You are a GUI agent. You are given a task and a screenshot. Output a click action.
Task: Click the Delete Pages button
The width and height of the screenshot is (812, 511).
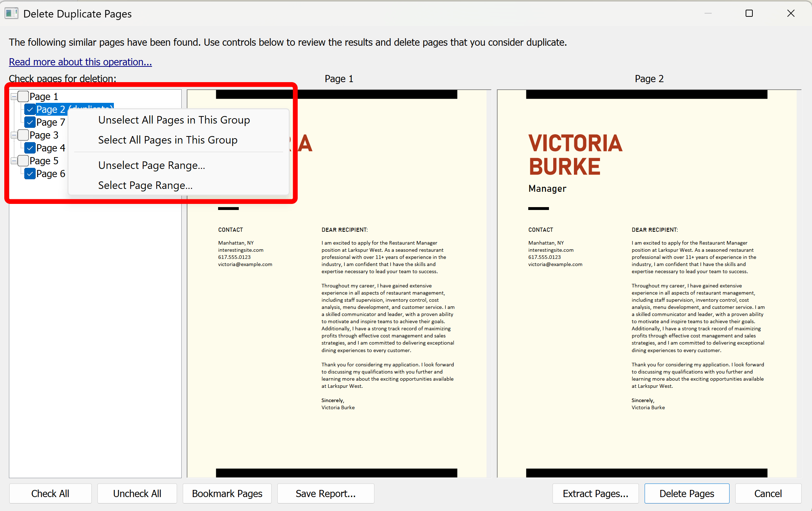click(x=686, y=493)
